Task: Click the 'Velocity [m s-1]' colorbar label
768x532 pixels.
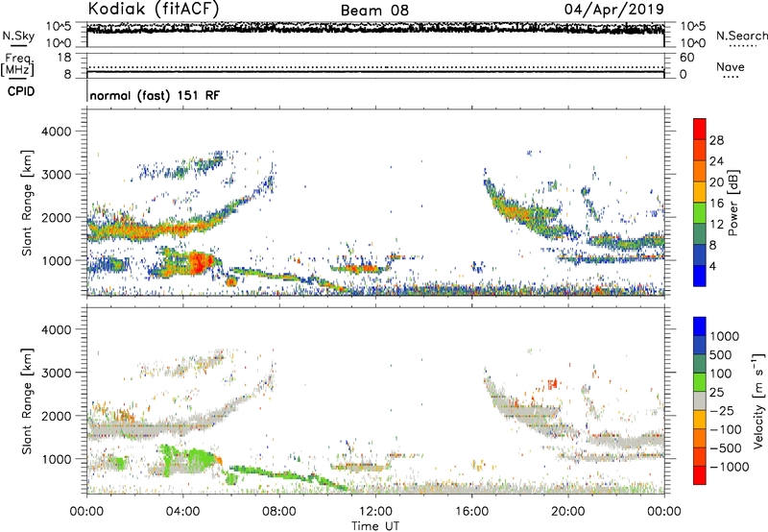Action: click(758, 400)
